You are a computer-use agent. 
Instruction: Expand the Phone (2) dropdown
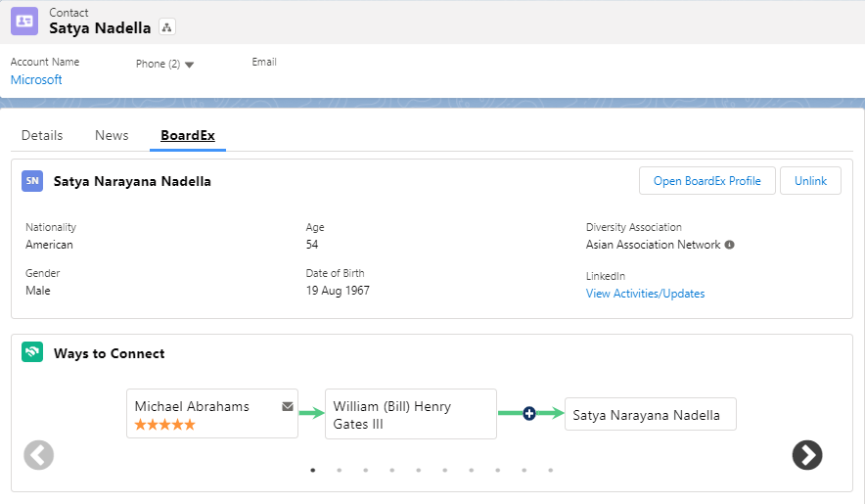pos(189,65)
